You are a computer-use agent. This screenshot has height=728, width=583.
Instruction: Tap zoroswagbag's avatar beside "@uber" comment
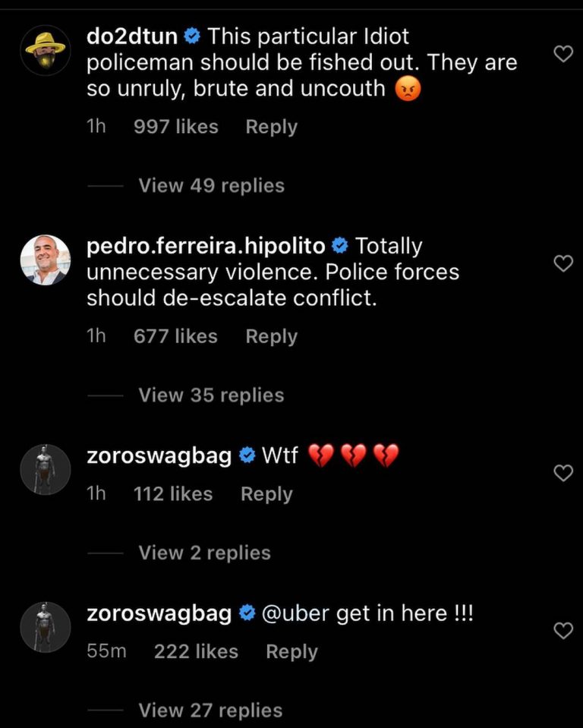tap(46, 627)
